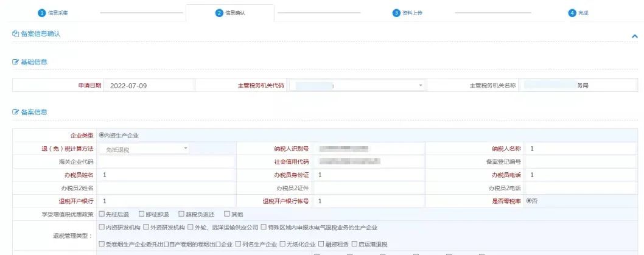
Task: Check the 特殊区域内申报水电气退税业务的生产企业 checkbox
Action: pos(264,226)
